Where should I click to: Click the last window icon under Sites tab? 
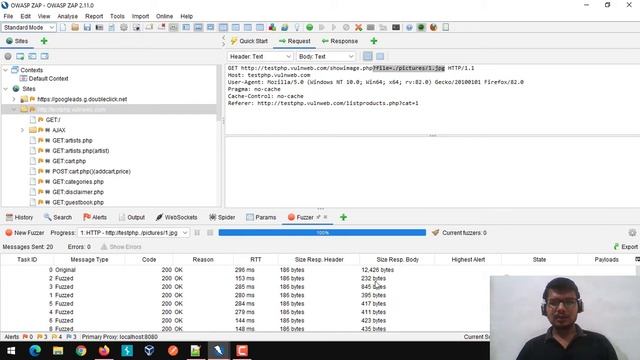point(44,56)
